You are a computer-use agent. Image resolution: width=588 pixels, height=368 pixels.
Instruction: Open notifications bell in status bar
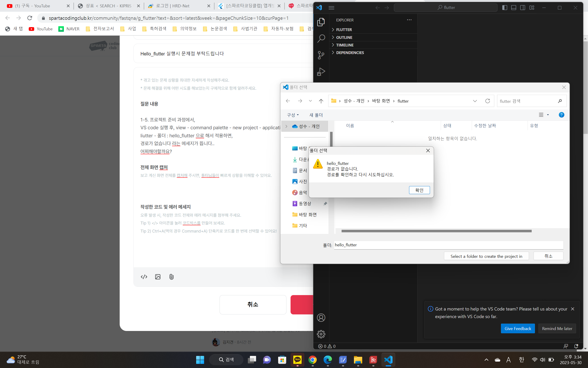(576, 346)
